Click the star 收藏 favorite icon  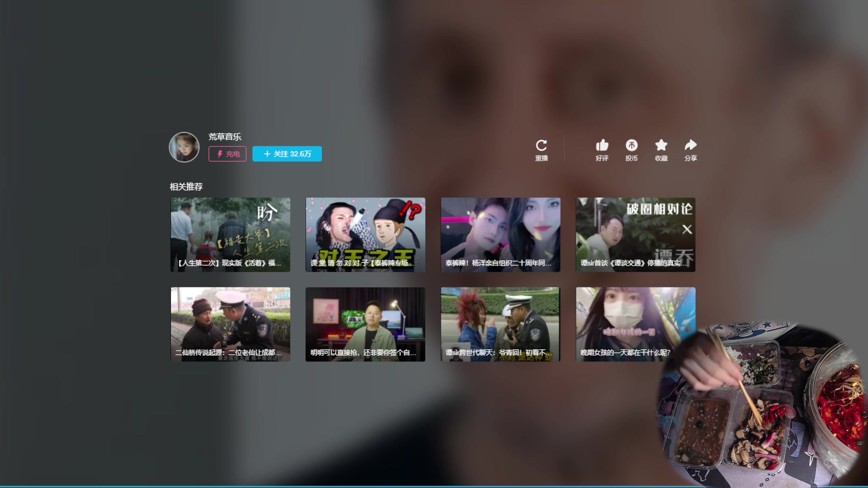(661, 145)
